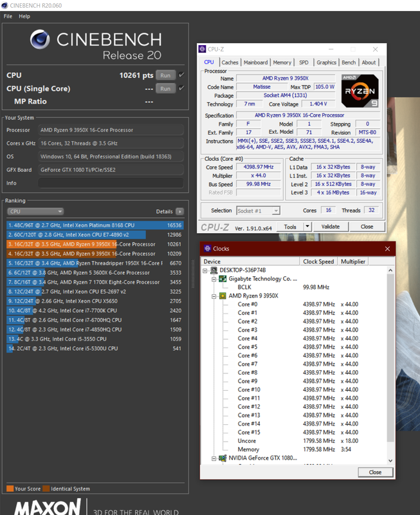Click Close button in Clocks window
Viewport: 420px width, 515px height.
point(375,473)
